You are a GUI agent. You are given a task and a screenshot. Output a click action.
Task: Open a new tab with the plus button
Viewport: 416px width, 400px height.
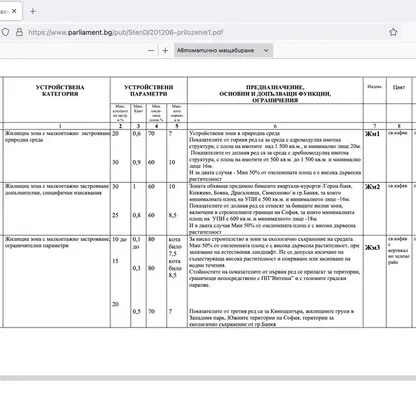(33, 11)
